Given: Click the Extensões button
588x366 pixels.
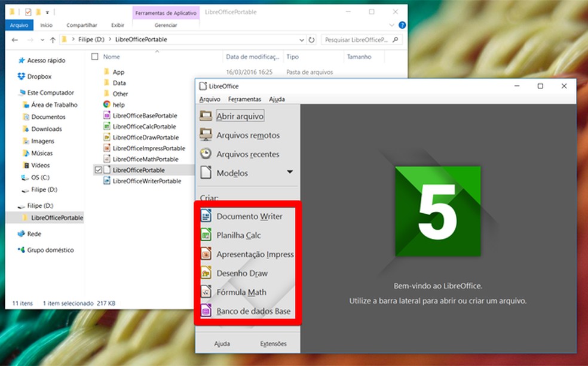Looking at the screenshot, I should point(273,343).
